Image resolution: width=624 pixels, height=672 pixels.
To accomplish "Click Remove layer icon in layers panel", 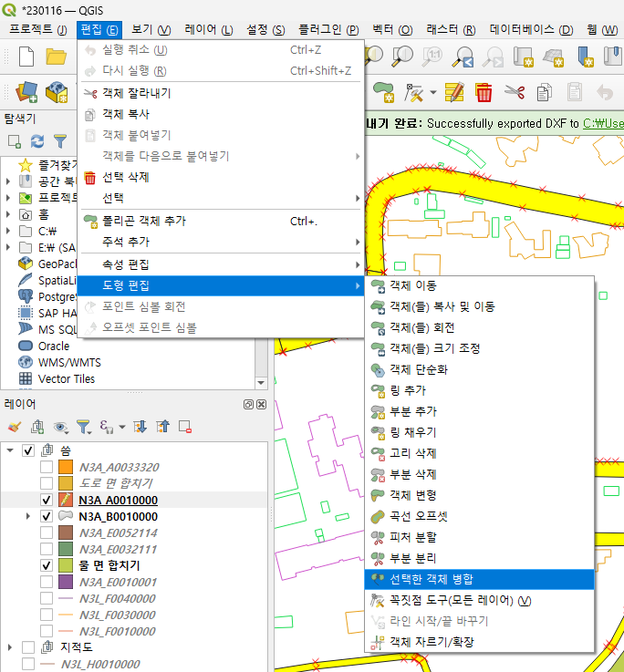I will [185, 427].
